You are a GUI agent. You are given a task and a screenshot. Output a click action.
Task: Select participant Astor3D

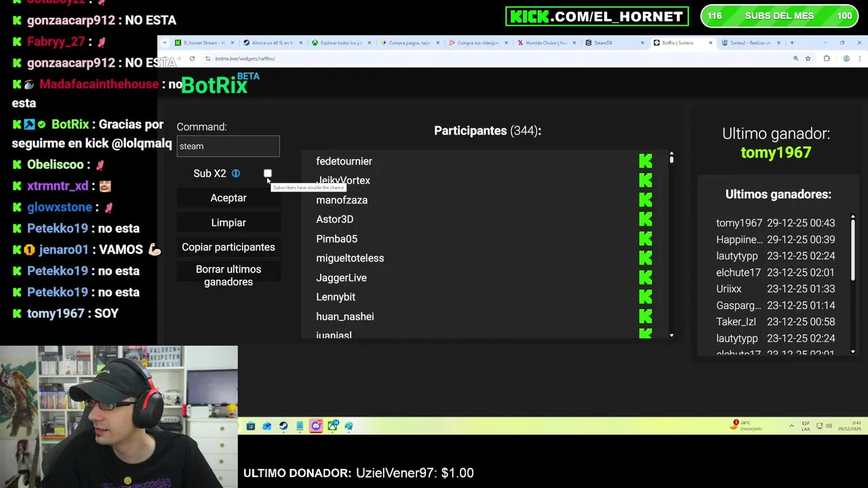pos(334,219)
